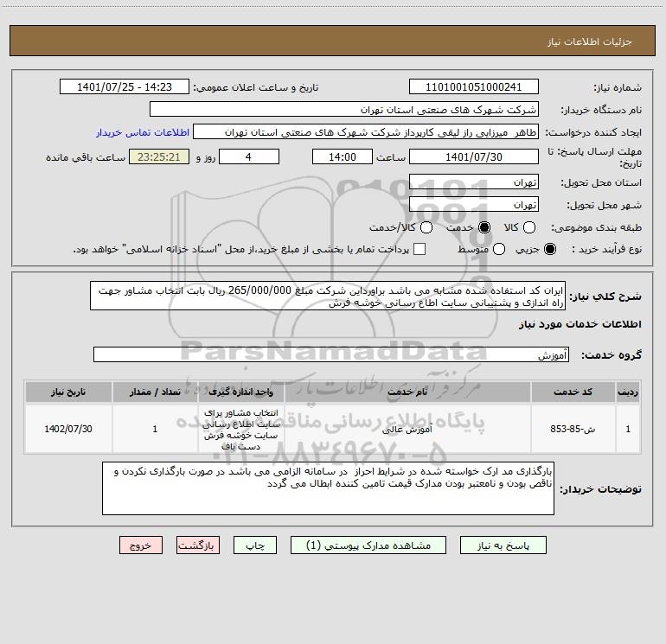The height and width of the screenshot is (644, 666).
Task: Click the deadline time field 14:00
Action: tap(343, 157)
